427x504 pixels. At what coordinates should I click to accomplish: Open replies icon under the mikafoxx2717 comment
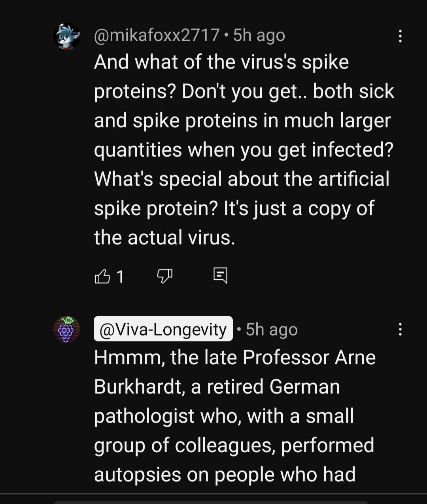click(220, 275)
